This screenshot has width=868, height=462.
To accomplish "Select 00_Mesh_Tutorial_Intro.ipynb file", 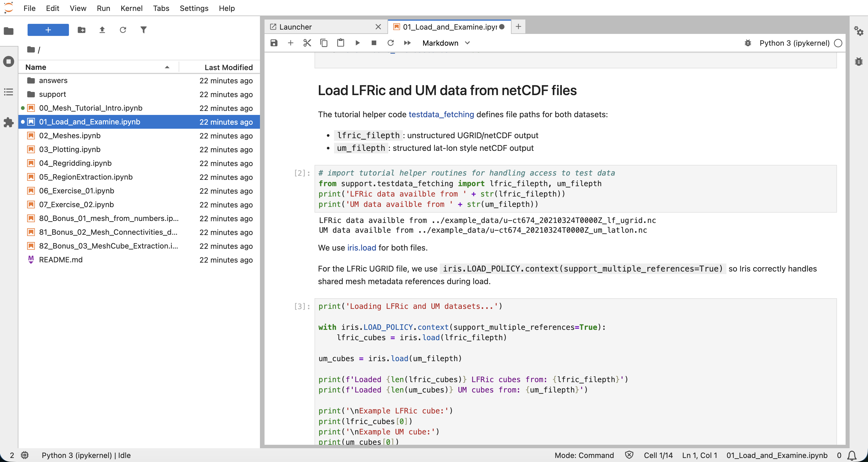I will click(139, 108).
